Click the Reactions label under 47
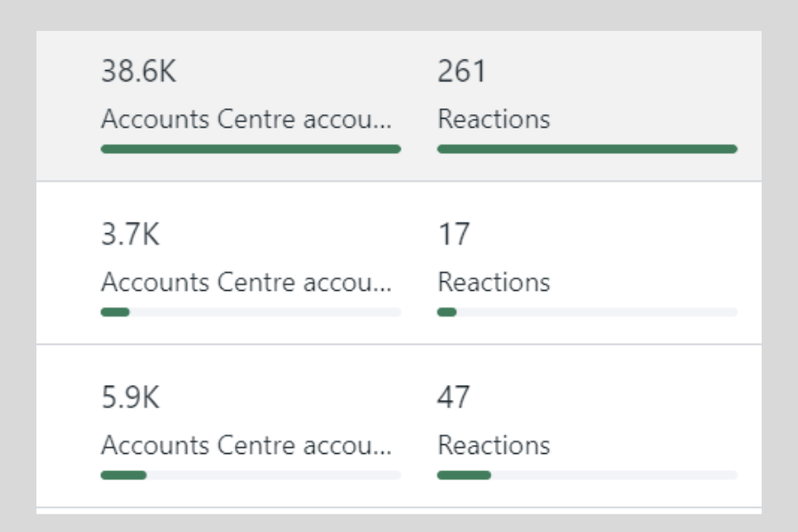This screenshot has width=798, height=532. (x=494, y=445)
